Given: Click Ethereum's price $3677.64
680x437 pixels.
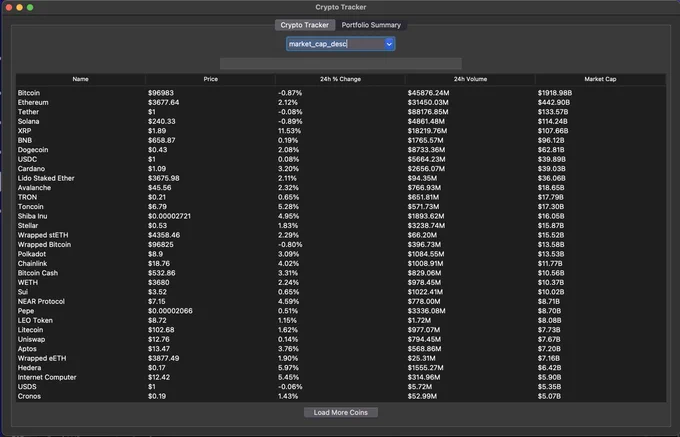Looking at the screenshot, I should click(x=163, y=102).
